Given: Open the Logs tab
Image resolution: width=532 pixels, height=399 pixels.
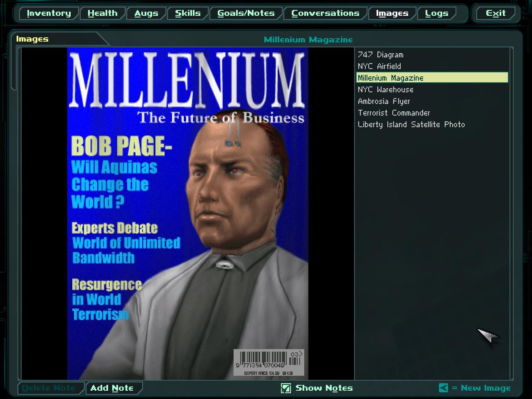Looking at the screenshot, I should click(x=436, y=13).
